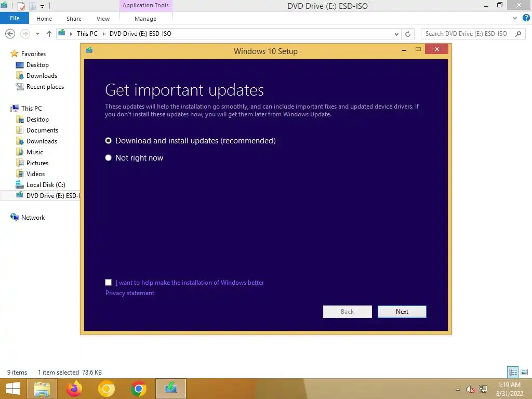This screenshot has height=399, width=532.
Task: Launch Firefox from the taskbar
Action: (74, 389)
